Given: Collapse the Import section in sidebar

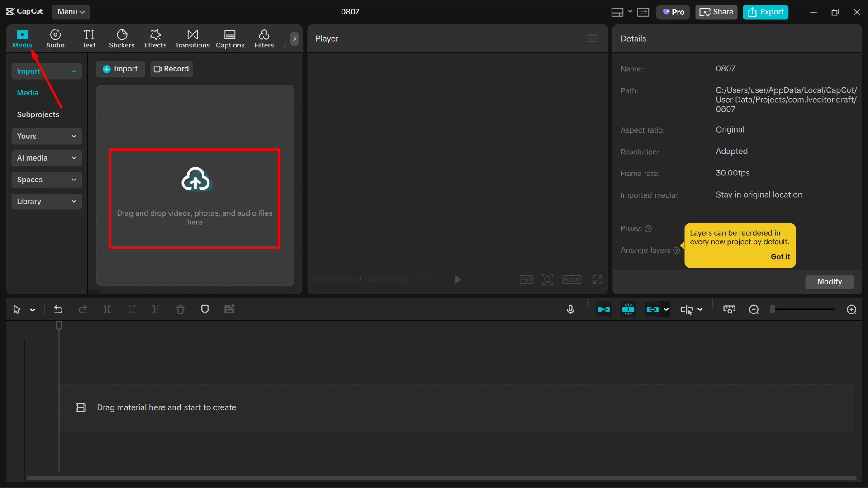Looking at the screenshot, I should pos(47,71).
